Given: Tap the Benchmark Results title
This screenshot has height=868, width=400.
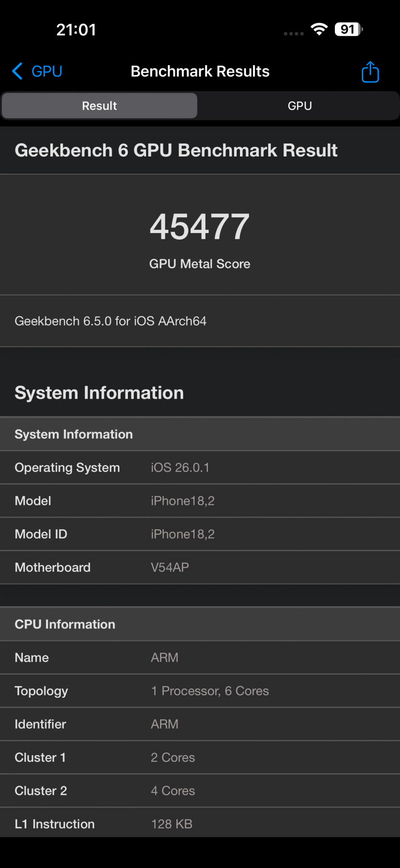Looking at the screenshot, I should click(200, 71).
